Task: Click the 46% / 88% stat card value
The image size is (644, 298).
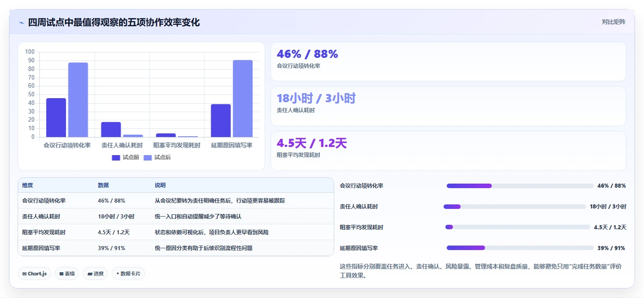Action: pyautogui.click(x=308, y=54)
